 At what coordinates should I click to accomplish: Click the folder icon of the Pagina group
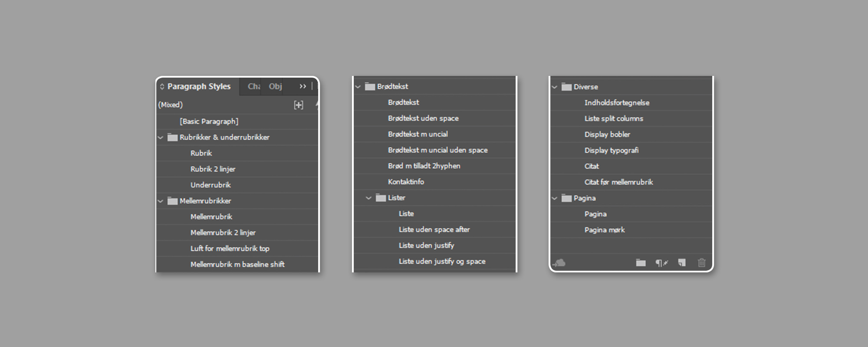pos(566,198)
